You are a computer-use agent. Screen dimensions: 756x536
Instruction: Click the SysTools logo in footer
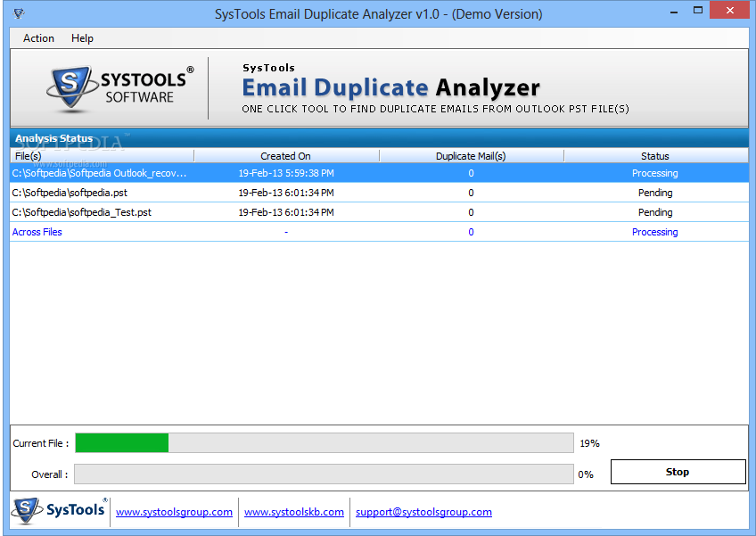[x=59, y=511]
